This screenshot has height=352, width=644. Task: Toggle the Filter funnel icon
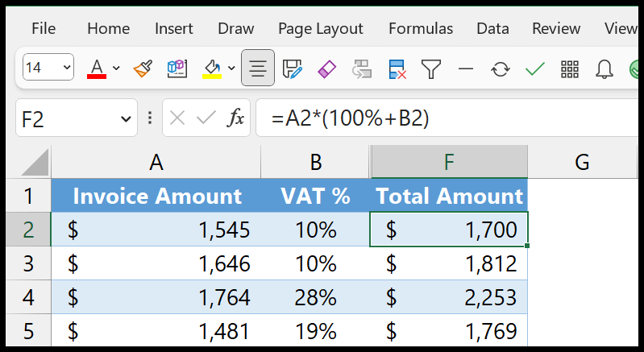pos(431,68)
